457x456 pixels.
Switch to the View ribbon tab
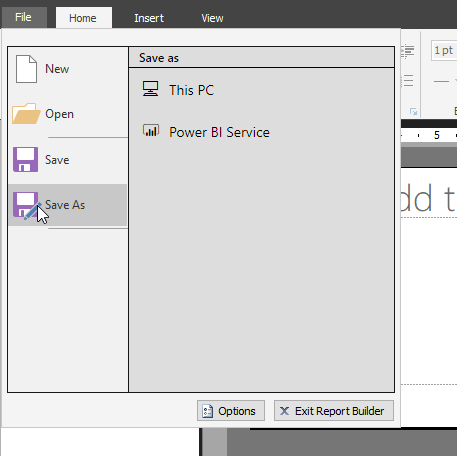(x=212, y=18)
